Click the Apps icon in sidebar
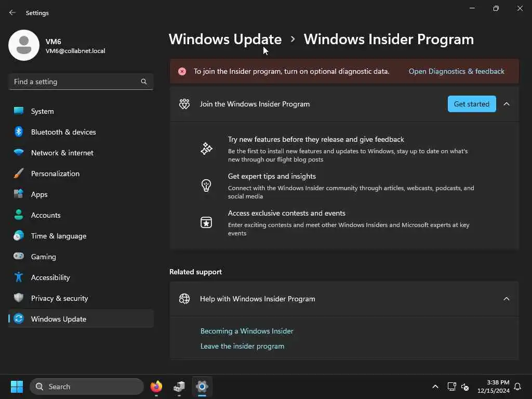The image size is (532, 399). pyautogui.click(x=19, y=194)
